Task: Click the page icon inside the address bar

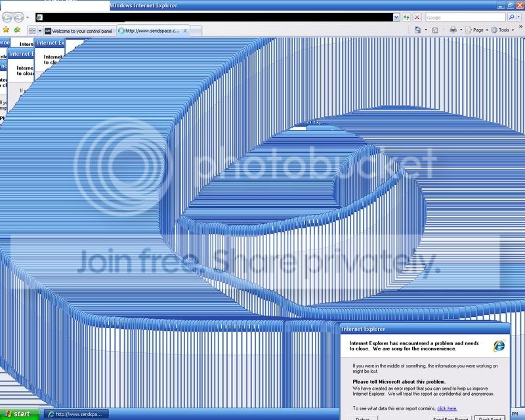Action: click(x=39, y=18)
